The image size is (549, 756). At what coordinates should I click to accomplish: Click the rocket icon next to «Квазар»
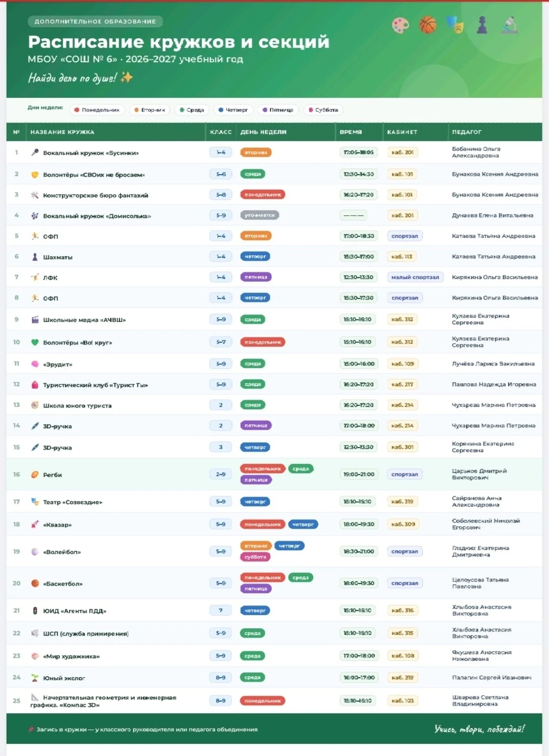(x=35, y=524)
